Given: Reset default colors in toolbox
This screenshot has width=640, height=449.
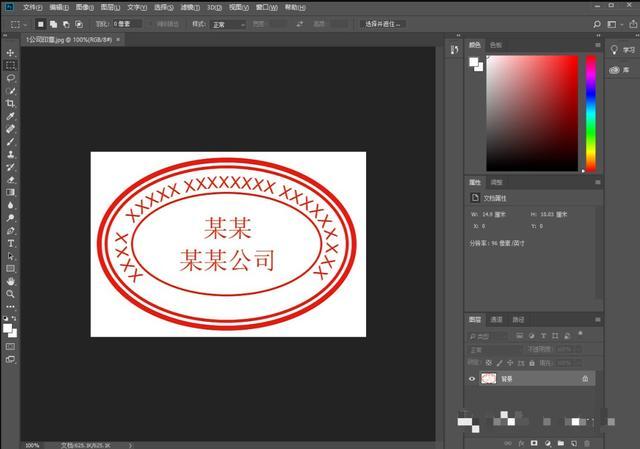Looking at the screenshot, I should click(5, 318).
